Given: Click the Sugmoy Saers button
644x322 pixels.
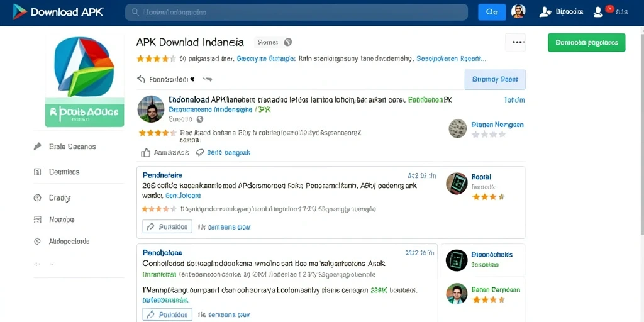Looking at the screenshot, I should pos(495,80).
